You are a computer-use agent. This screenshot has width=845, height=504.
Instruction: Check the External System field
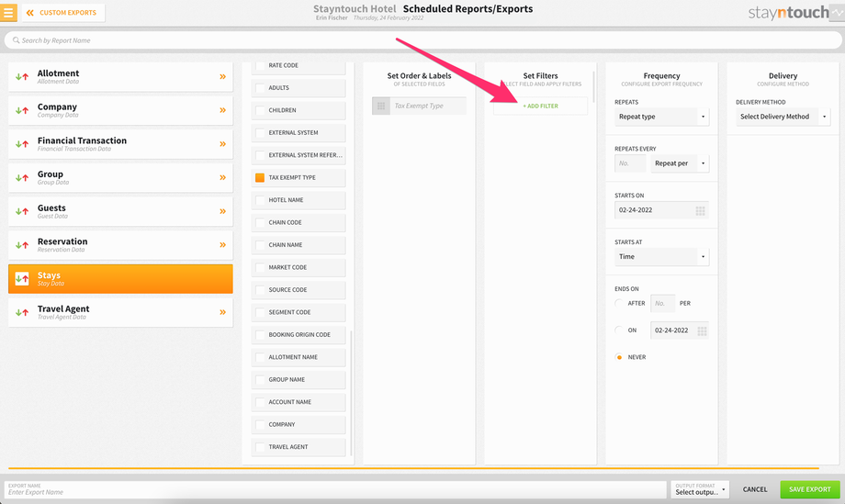coord(260,132)
